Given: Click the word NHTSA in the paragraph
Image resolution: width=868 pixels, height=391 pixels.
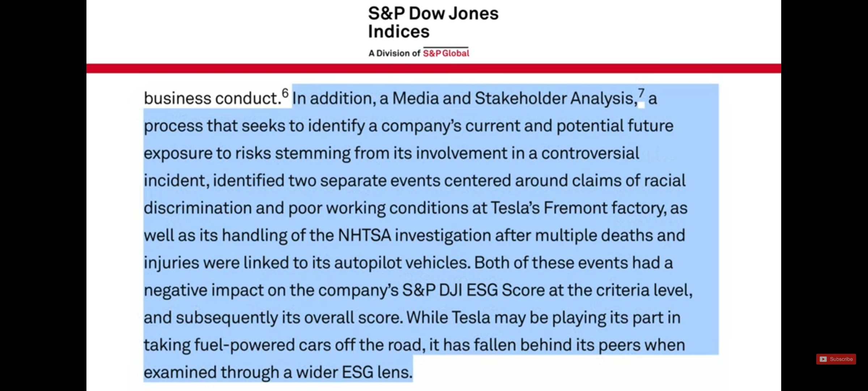Looking at the screenshot, I should (x=364, y=235).
